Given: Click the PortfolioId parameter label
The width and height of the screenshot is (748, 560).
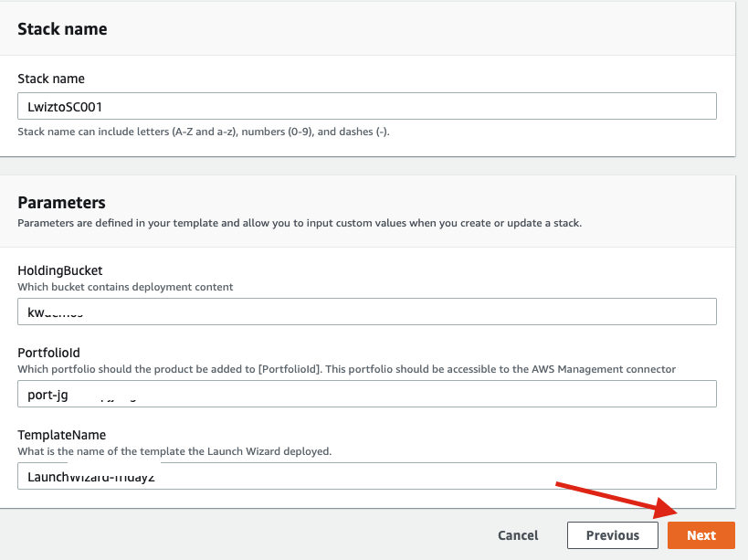Looking at the screenshot, I should click(x=47, y=354).
